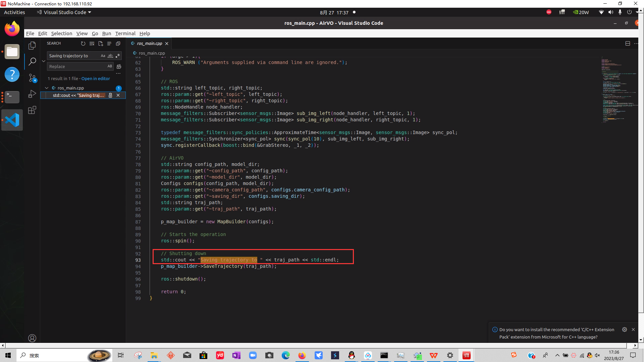Toggle Preserve Case in replace field

(x=110, y=66)
